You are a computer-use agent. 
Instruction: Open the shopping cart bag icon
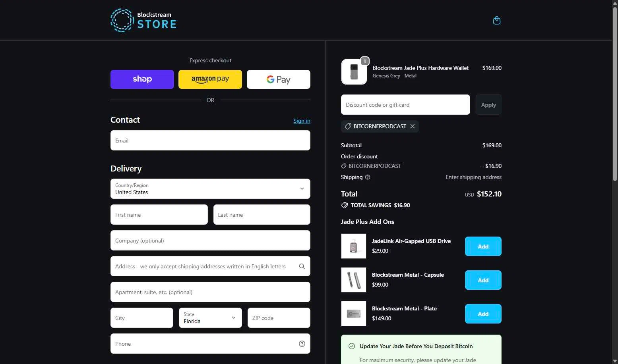(x=496, y=20)
